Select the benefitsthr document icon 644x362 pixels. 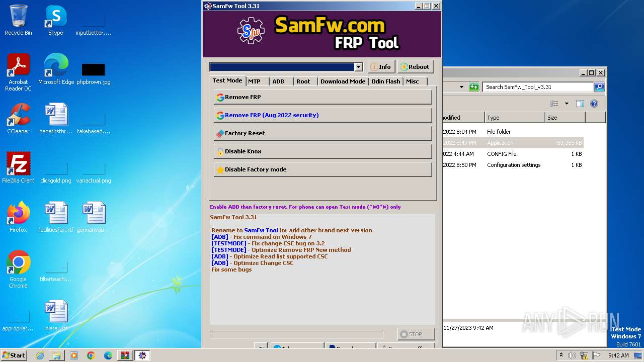click(x=56, y=119)
